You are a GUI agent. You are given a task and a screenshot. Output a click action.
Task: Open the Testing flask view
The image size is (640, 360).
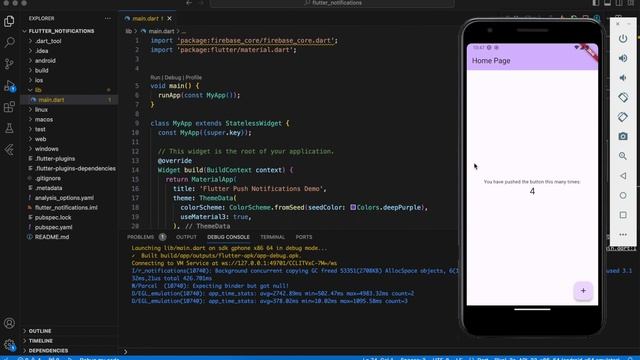[x=9, y=129]
